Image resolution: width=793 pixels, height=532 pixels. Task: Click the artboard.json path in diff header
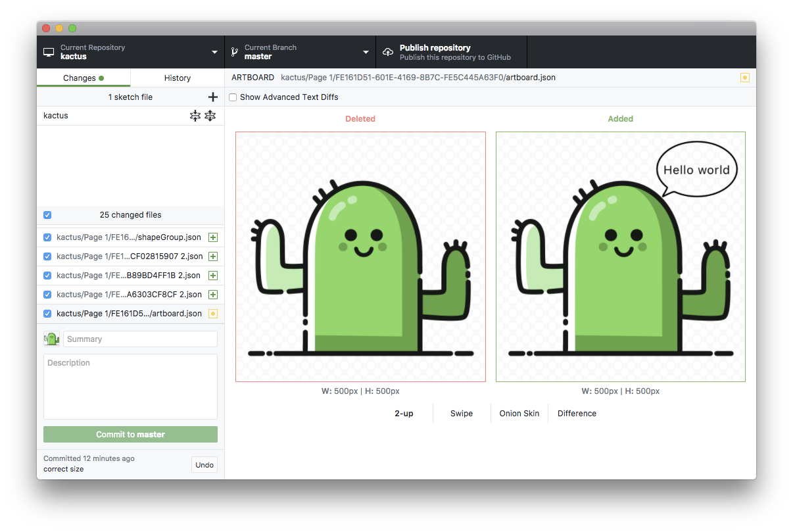(418, 78)
